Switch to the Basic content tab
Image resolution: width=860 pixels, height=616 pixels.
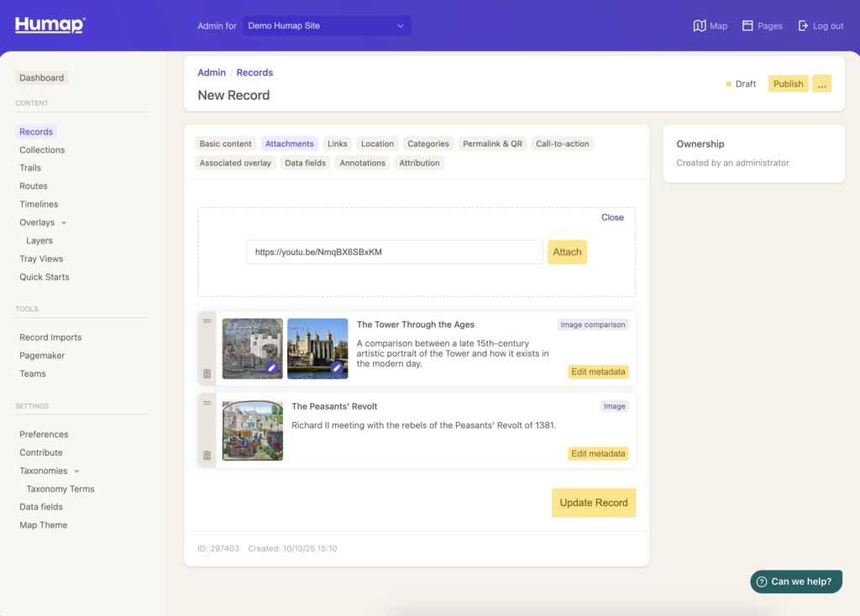click(225, 144)
